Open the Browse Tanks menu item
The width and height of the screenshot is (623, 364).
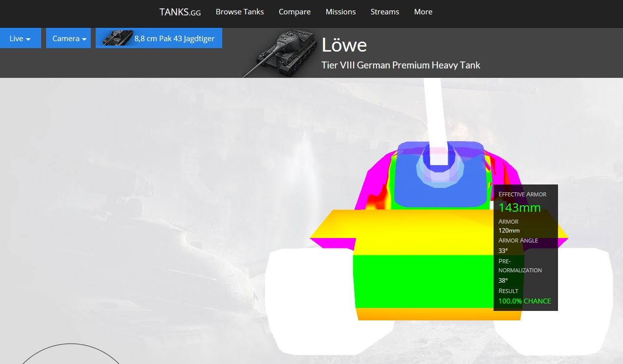(x=240, y=12)
